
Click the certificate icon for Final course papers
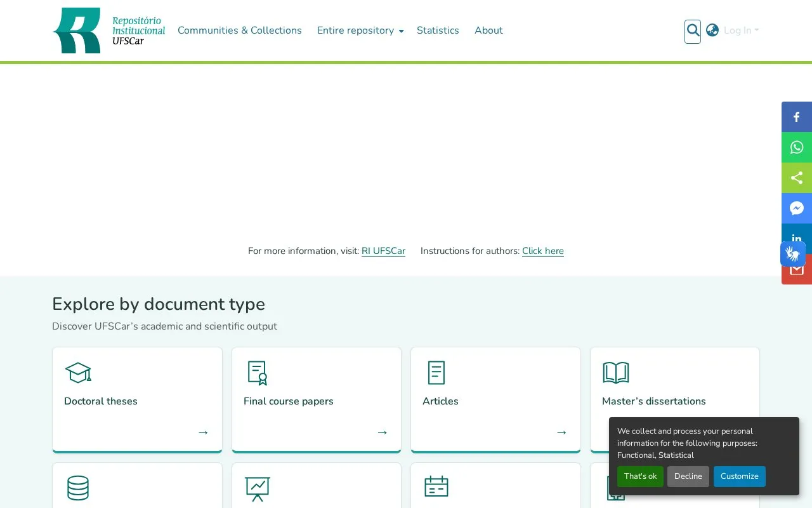258,373
